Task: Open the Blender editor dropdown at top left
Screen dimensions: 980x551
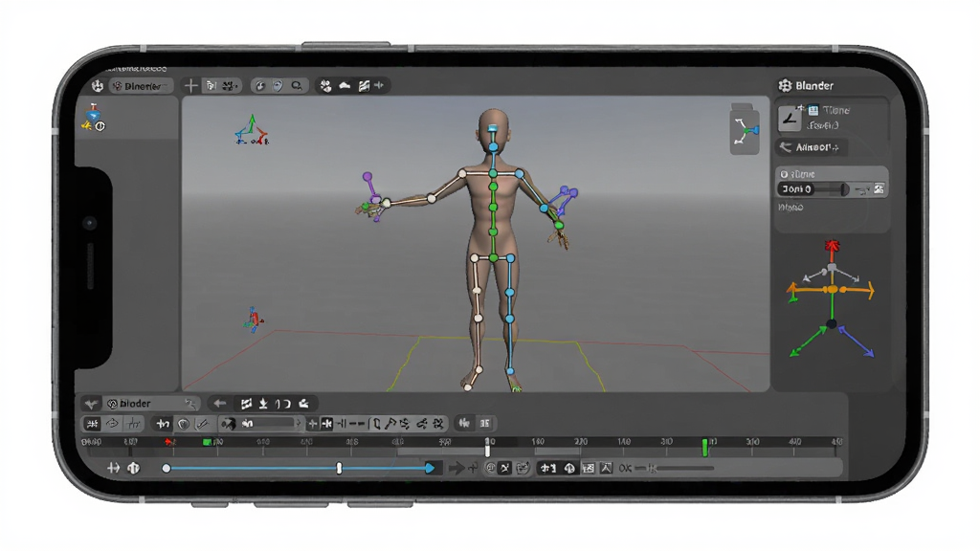Action: (142, 86)
